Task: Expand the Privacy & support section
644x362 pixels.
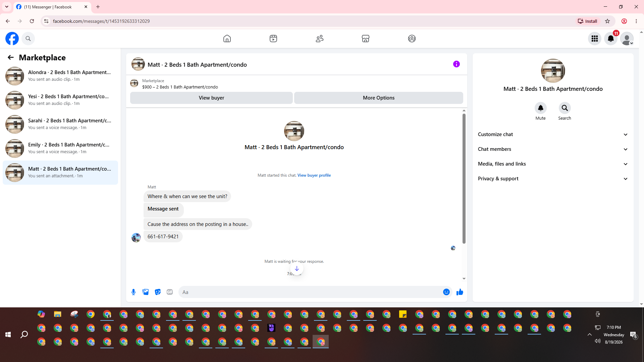Action: 553,179
